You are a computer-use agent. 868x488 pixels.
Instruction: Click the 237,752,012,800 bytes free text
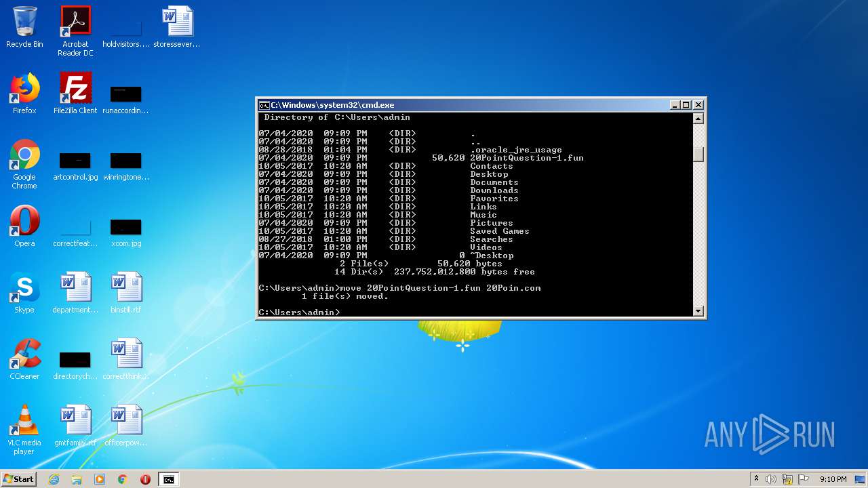tap(465, 272)
